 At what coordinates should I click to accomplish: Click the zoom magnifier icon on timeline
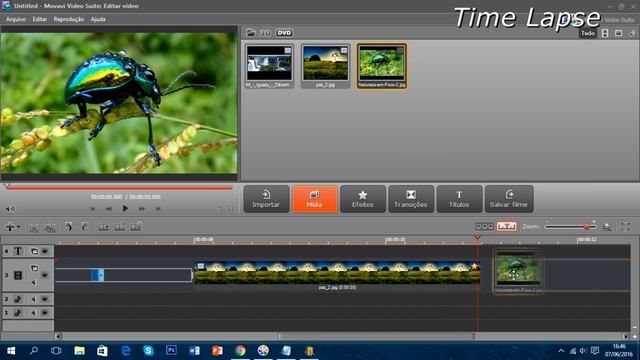click(x=607, y=227)
